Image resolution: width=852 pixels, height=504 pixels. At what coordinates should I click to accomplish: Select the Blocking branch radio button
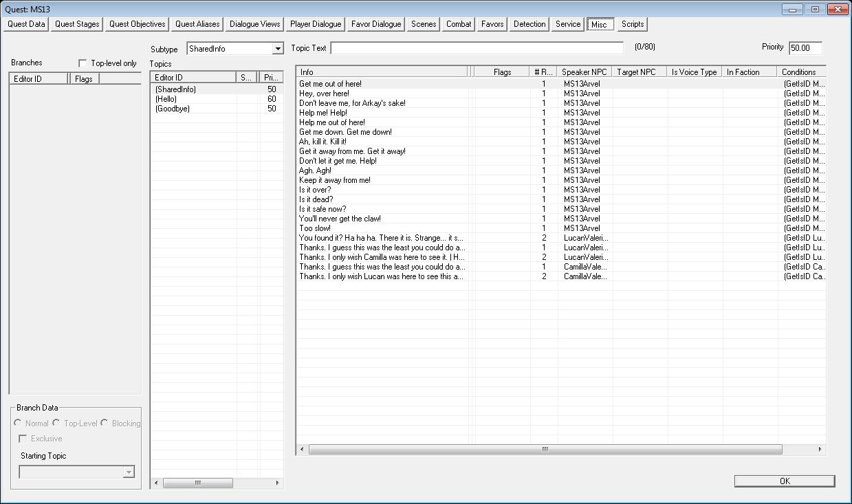tap(105, 424)
